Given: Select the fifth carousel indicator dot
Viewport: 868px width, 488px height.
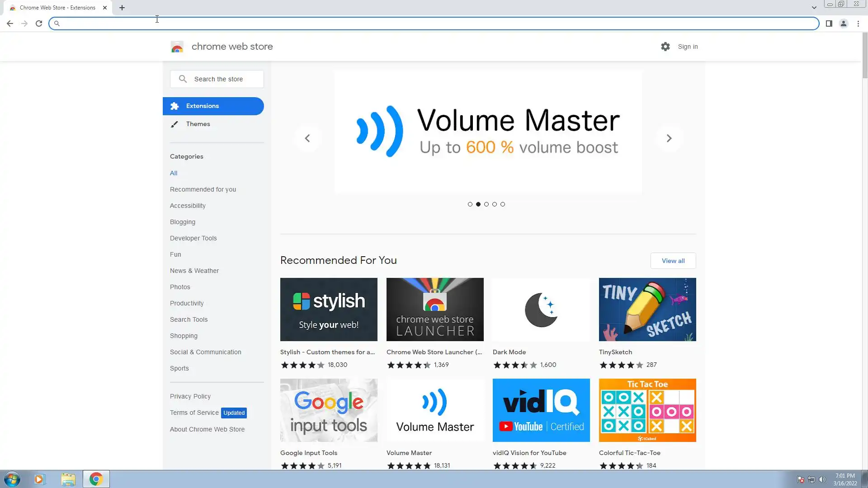Looking at the screenshot, I should coord(503,204).
